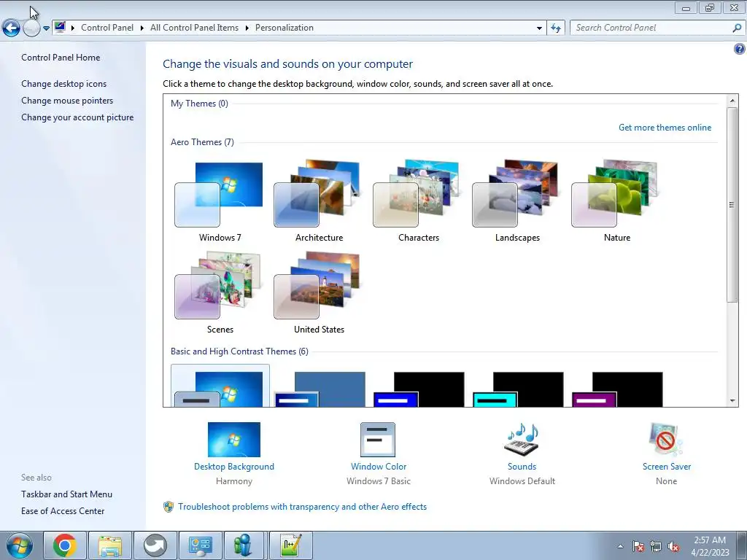Select the high contrast theme with purple title bar
Viewport: 747px width, 560px height.
tap(617, 389)
